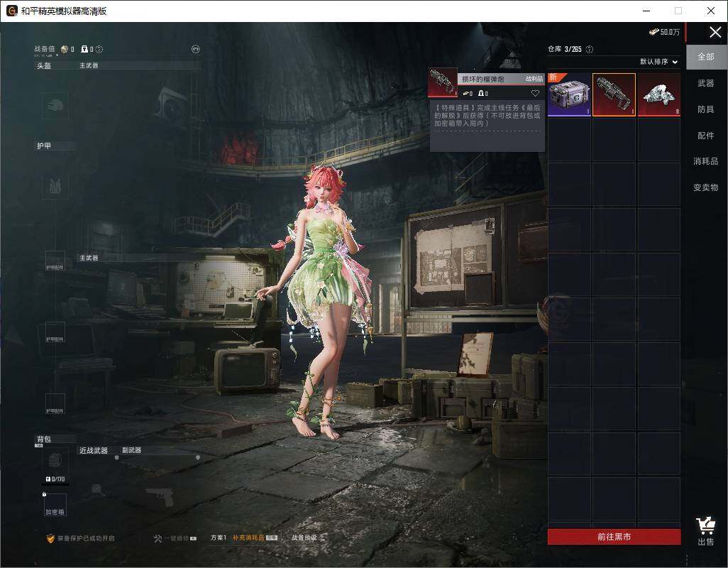The height and width of the screenshot is (568, 728).
Task: Select the silver ore item in warehouse
Action: point(659,94)
